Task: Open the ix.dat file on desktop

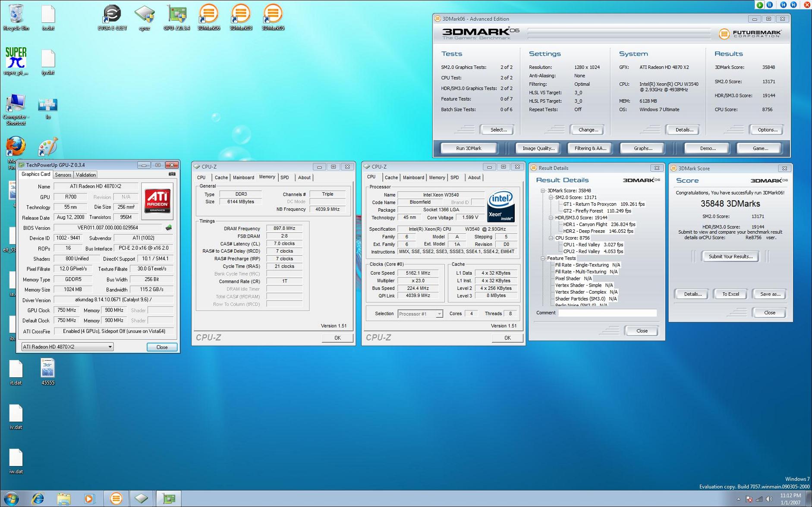Action: click(x=48, y=17)
